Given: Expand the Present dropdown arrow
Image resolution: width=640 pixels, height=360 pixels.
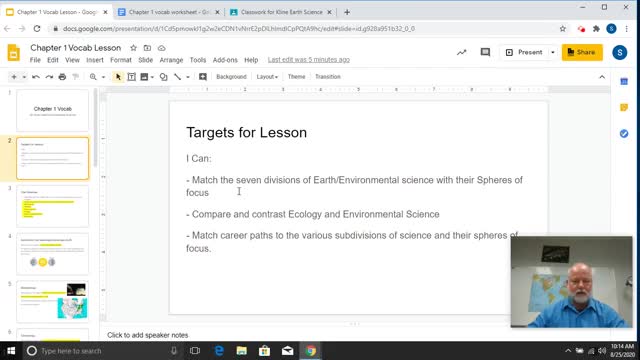Looking at the screenshot, I should pyautogui.click(x=553, y=52).
